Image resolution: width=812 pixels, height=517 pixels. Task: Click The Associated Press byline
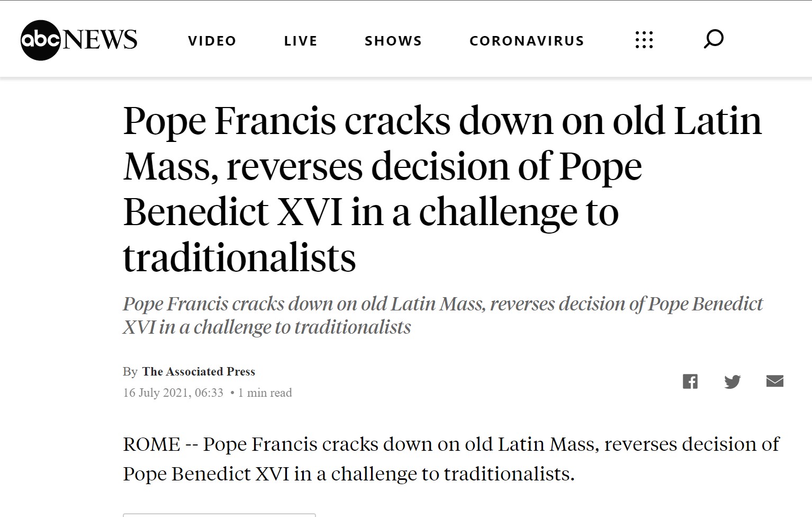point(199,372)
